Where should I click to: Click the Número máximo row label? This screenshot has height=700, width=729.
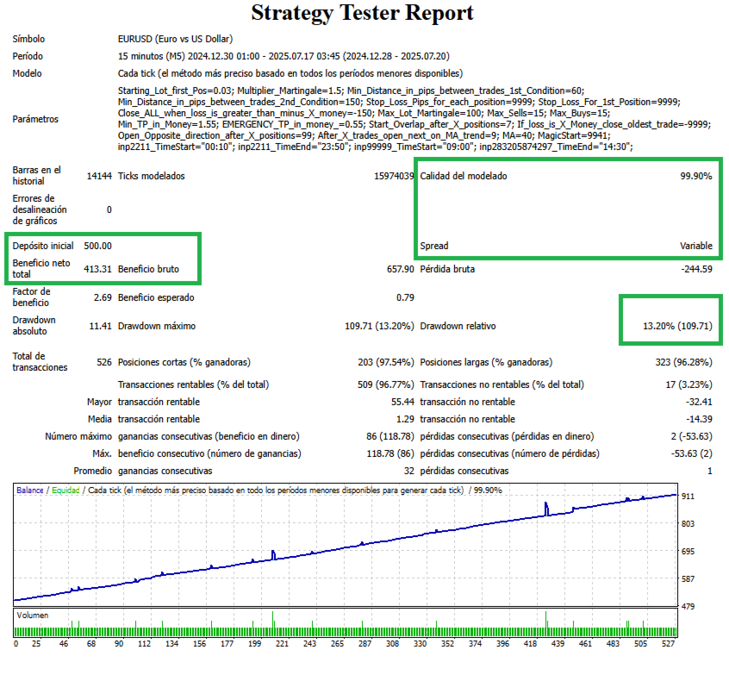[78, 436]
